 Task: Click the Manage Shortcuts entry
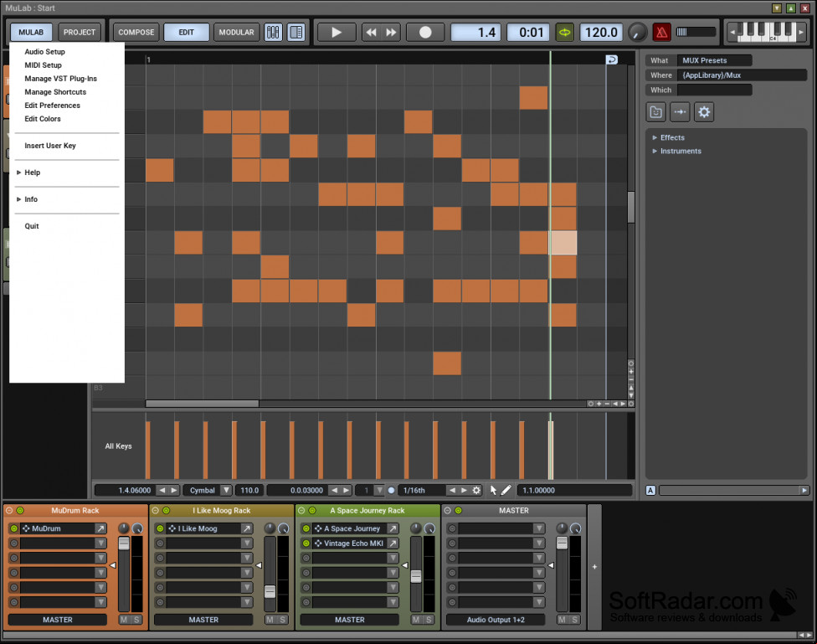[x=55, y=92]
